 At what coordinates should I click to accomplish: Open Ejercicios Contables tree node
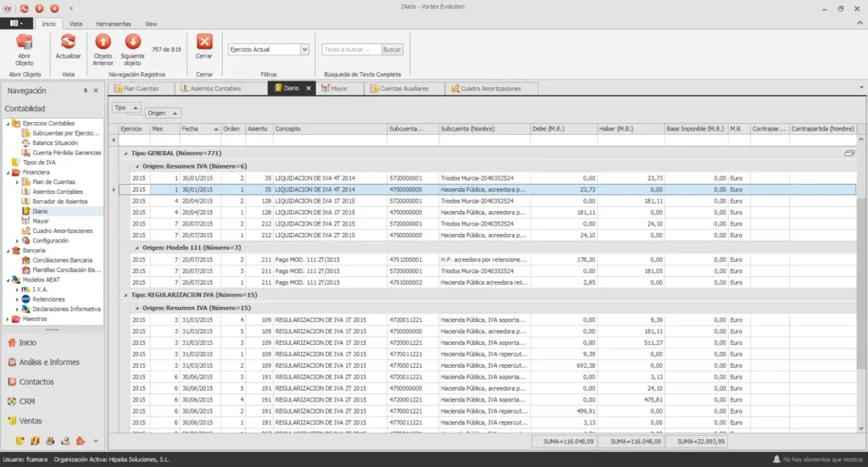click(x=48, y=124)
